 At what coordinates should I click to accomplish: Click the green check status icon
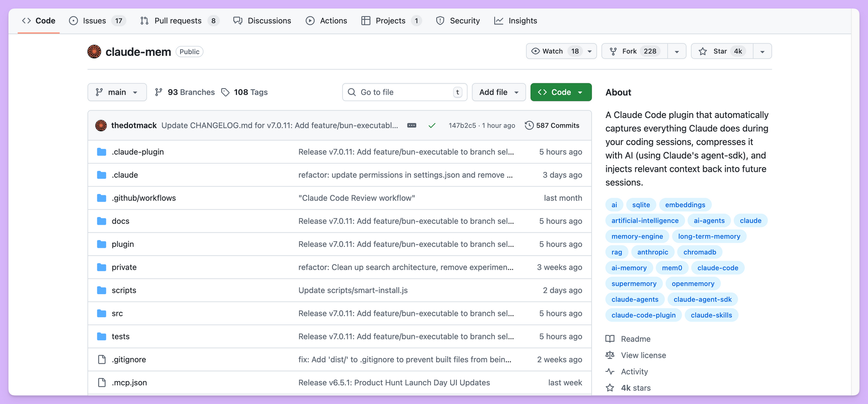tap(432, 125)
